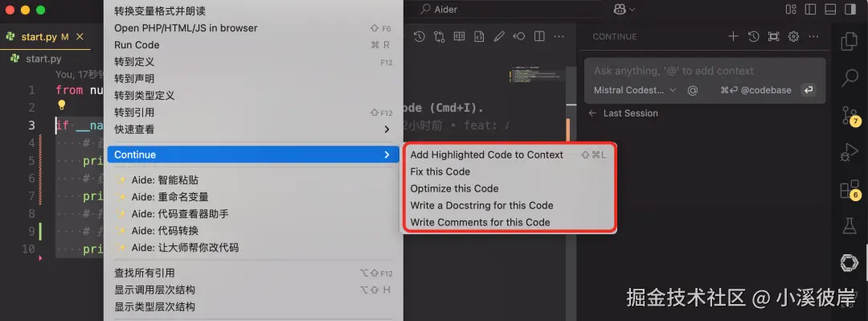
Task: Focus the Ask anything input field
Action: (705, 71)
